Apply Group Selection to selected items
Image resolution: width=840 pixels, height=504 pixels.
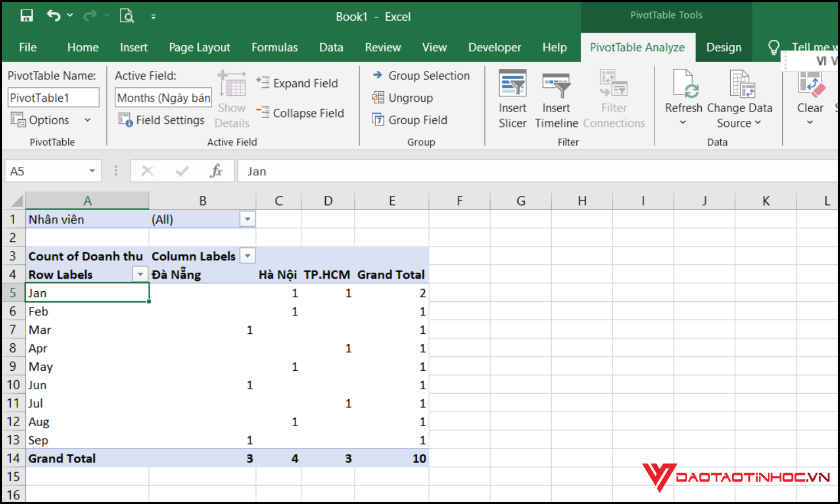coord(422,75)
